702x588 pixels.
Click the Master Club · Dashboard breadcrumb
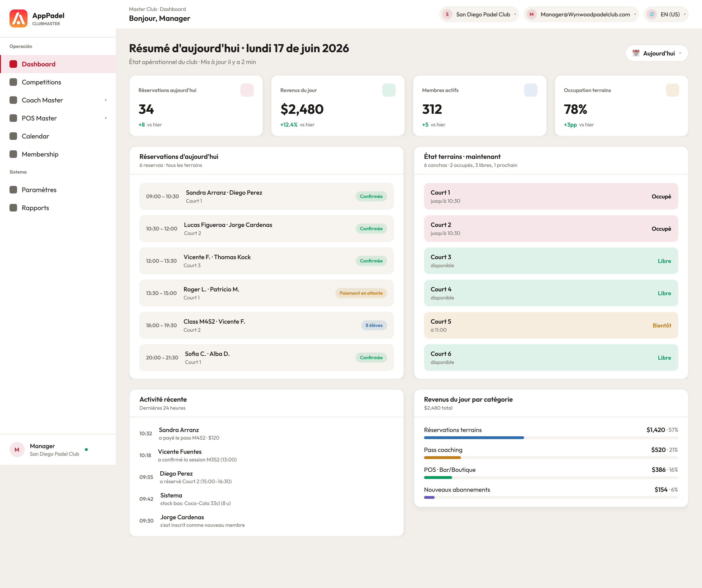(157, 9)
